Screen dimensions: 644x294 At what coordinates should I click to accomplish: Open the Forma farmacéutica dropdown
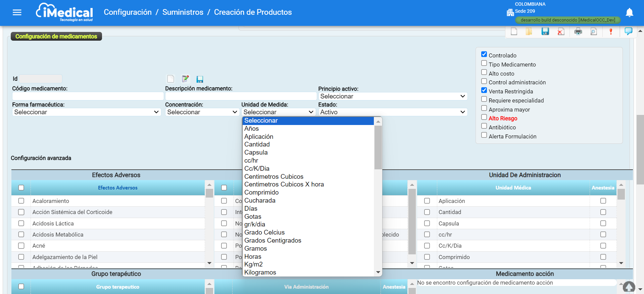[86, 112]
